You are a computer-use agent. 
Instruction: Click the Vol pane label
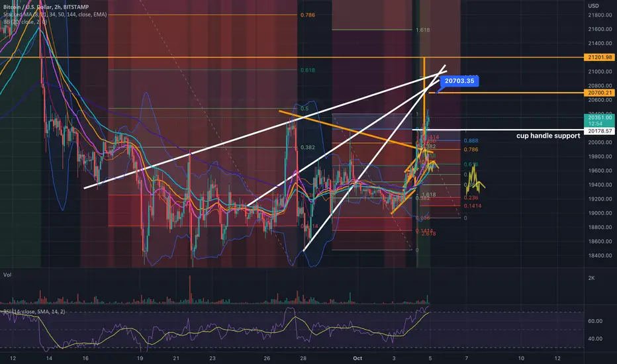click(7, 275)
